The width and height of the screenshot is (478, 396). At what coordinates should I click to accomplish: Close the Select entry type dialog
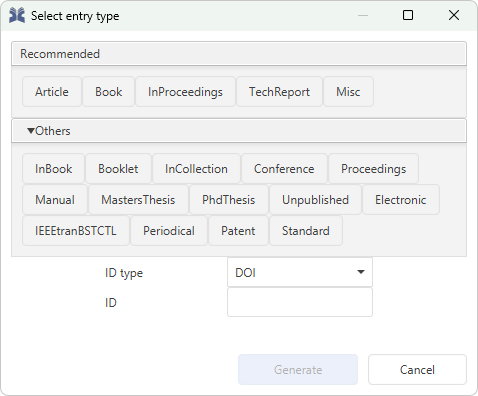click(454, 15)
